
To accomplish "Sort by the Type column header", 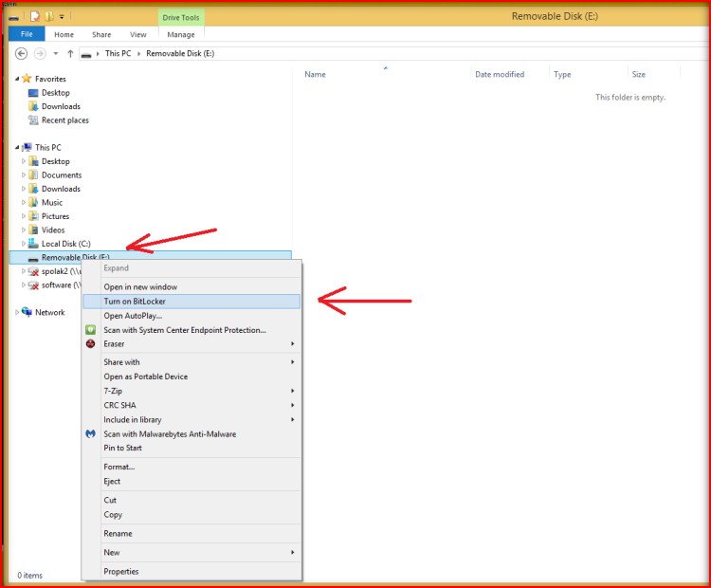I will pyautogui.click(x=562, y=74).
